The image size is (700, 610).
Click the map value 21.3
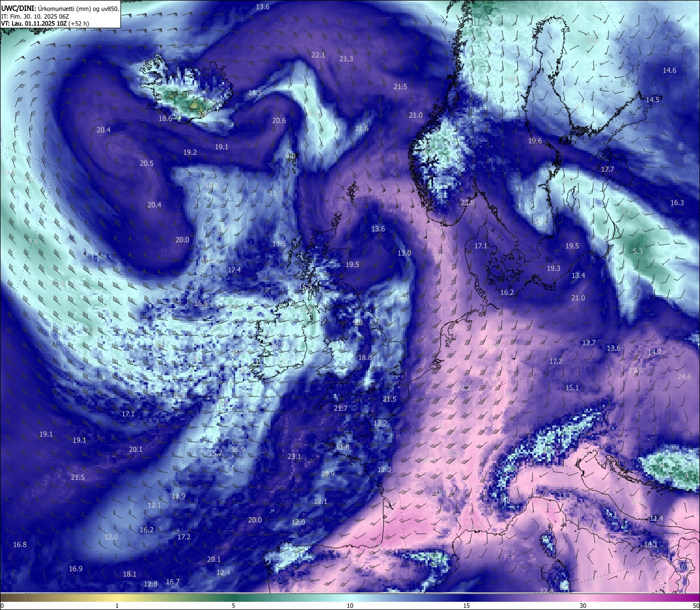click(x=346, y=59)
